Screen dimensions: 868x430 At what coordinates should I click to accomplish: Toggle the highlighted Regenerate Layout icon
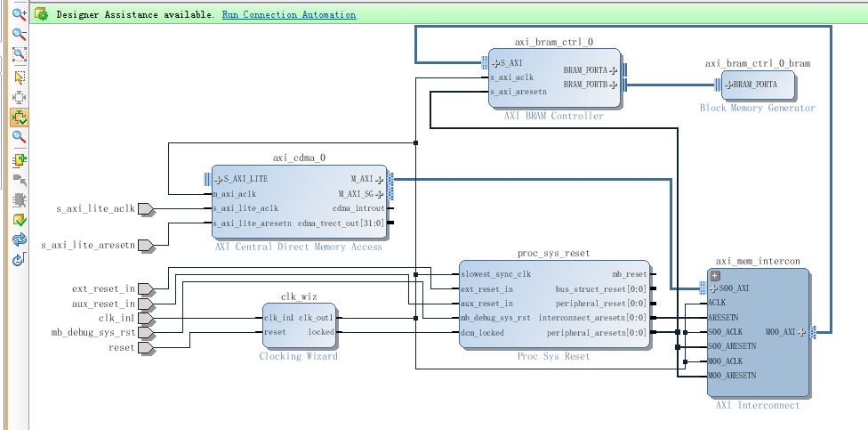(x=18, y=117)
